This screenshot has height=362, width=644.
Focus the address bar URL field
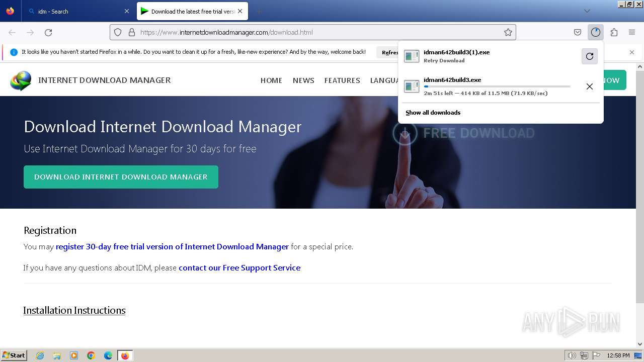pyautogui.click(x=312, y=32)
